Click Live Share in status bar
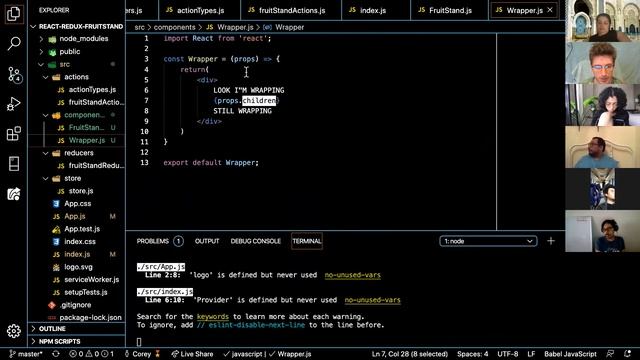Viewport: 640px width, 360px height. click(192, 354)
